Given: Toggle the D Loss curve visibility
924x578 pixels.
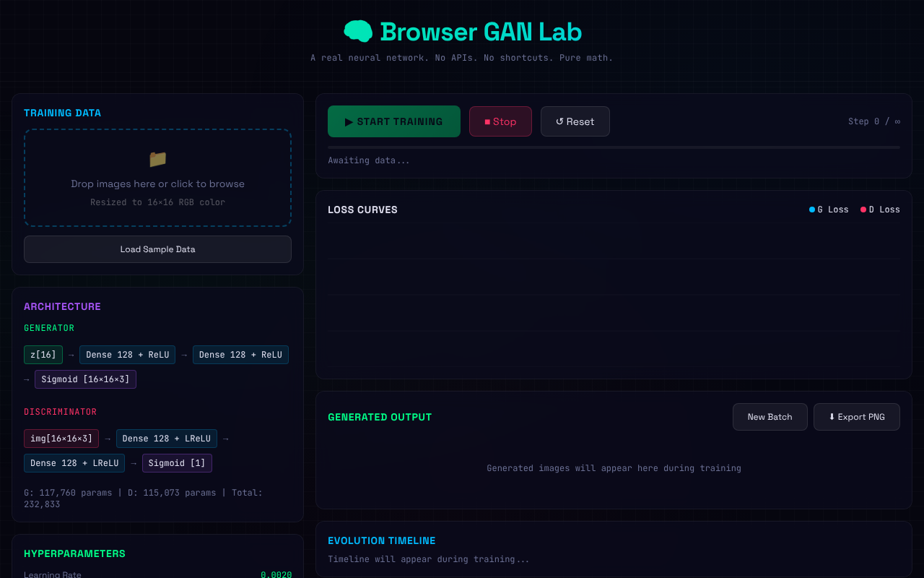Looking at the screenshot, I should tap(880, 209).
